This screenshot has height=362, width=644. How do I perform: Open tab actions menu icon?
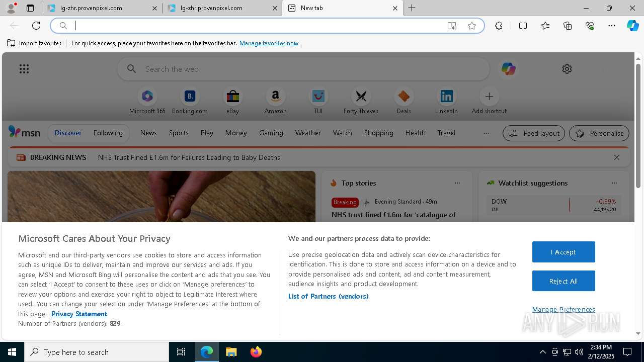pyautogui.click(x=30, y=8)
